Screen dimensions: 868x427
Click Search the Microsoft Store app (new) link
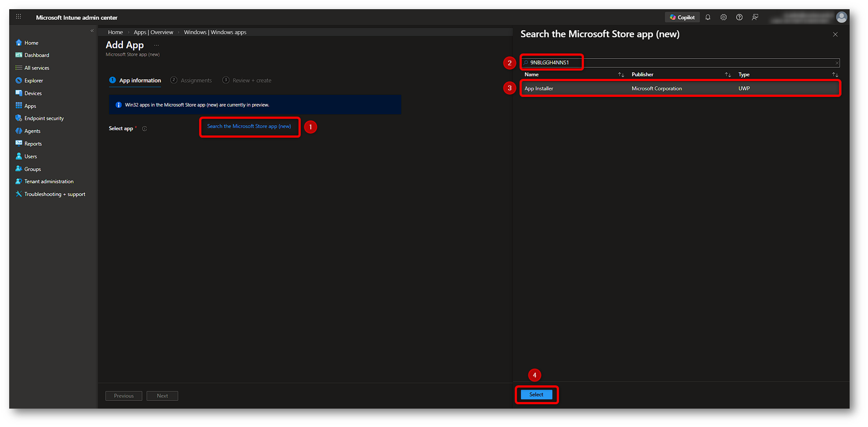point(249,127)
